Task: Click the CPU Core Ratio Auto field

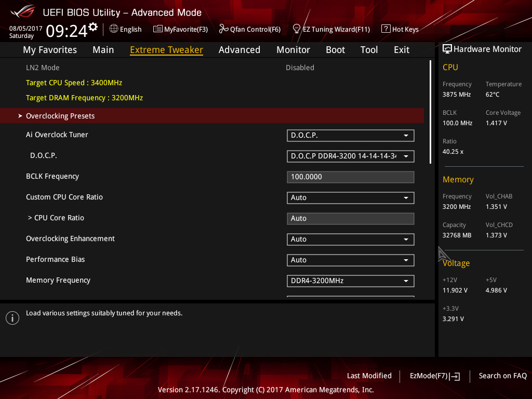Action: pos(351,219)
